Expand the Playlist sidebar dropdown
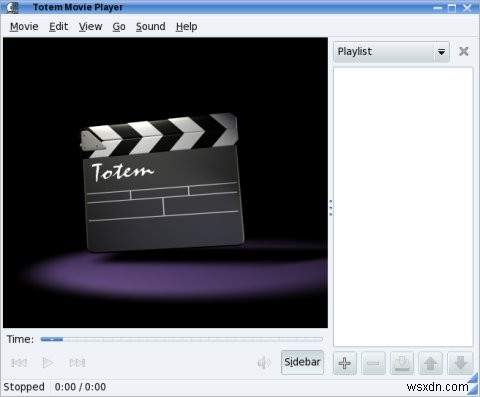This screenshot has width=480, height=397. coord(391,52)
